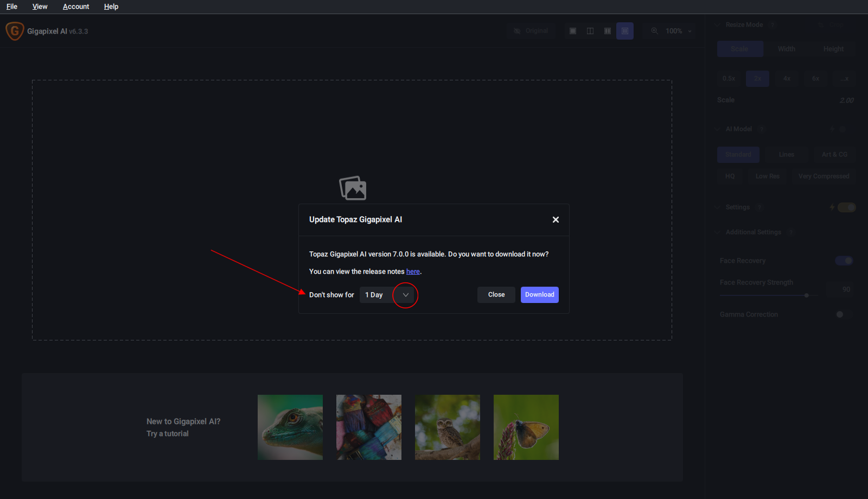Toggle the Settings auto switch
868x499 pixels.
click(847, 207)
